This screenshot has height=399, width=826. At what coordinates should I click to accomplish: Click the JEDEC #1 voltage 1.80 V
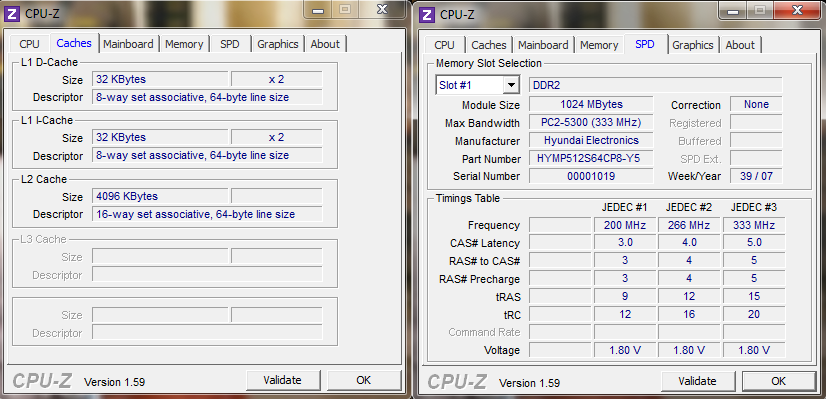[625, 350]
